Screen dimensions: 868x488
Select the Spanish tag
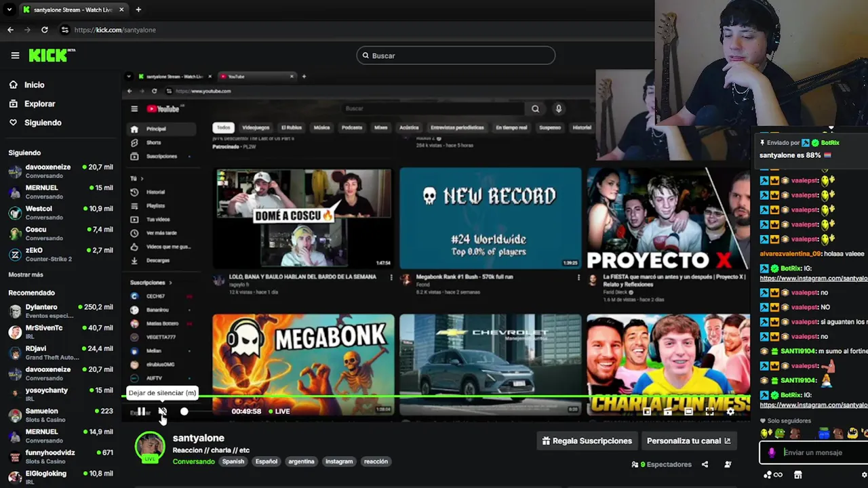pyautogui.click(x=233, y=462)
